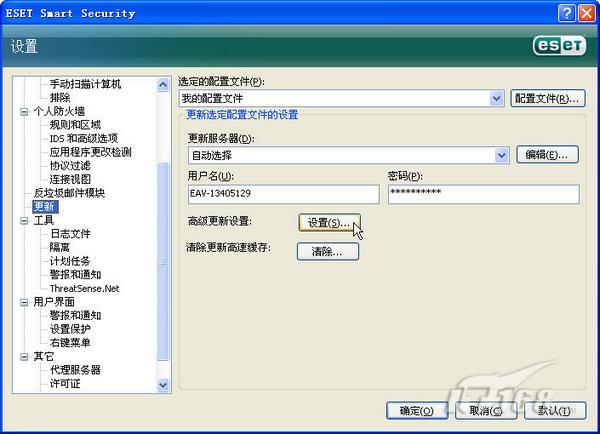The height and width of the screenshot is (434, 600).
Task: Click the 配置文件(R)... button
Action: 547,98
